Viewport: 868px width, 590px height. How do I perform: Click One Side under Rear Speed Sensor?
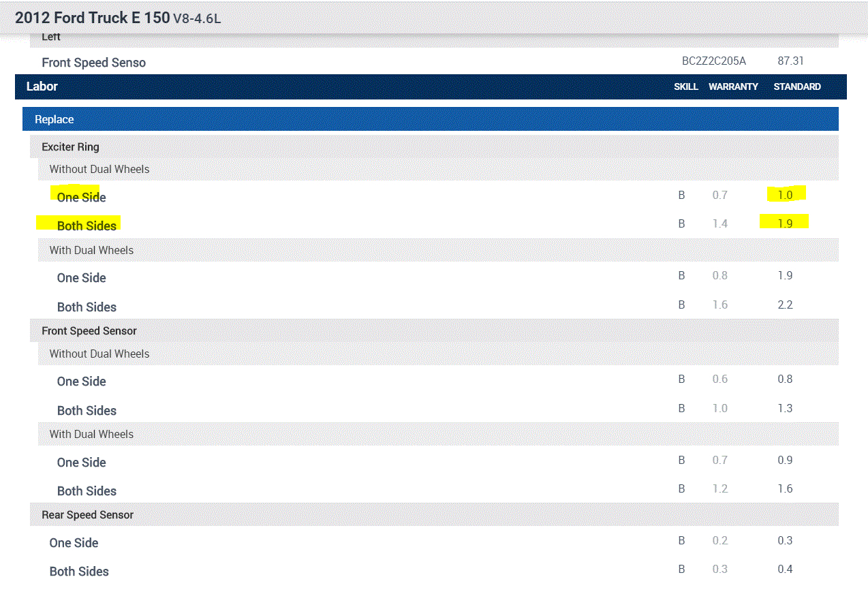coord(74,543)
